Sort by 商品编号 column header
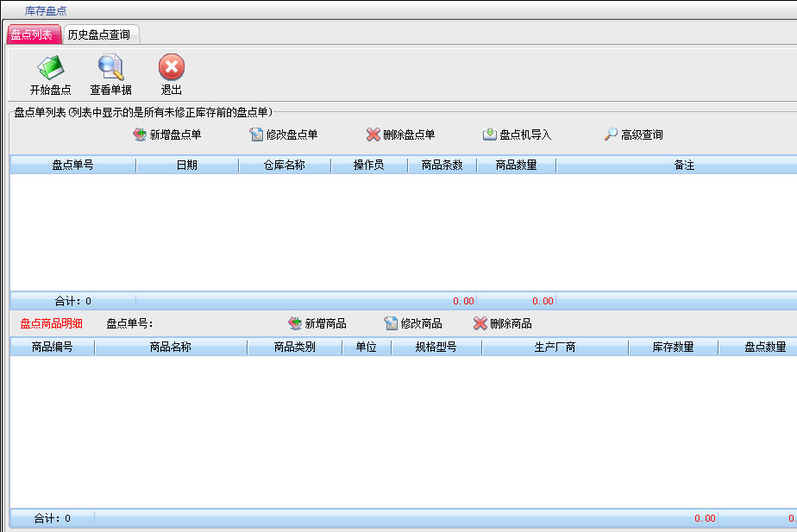 pos(52,347)
